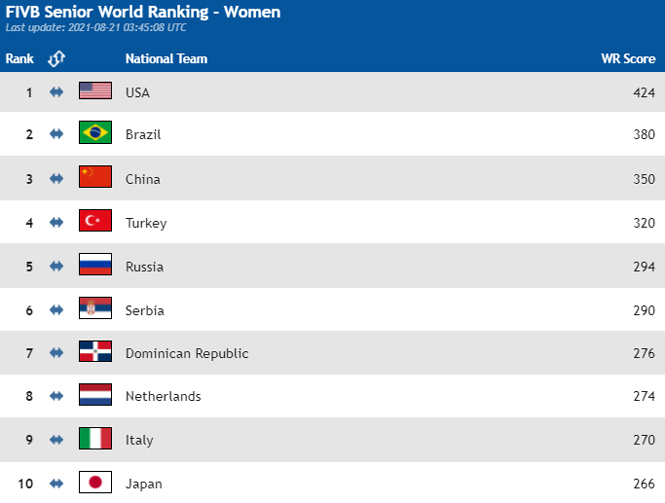The width and height of the screenshot is (665, 503).
Task: Sort by the Rank column header
Action: [20, 59]
